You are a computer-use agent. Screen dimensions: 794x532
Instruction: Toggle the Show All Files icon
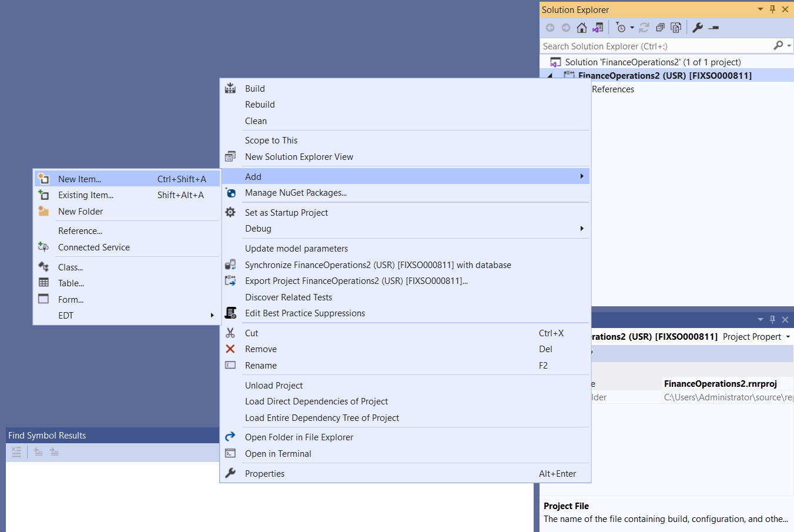(676, 28)
